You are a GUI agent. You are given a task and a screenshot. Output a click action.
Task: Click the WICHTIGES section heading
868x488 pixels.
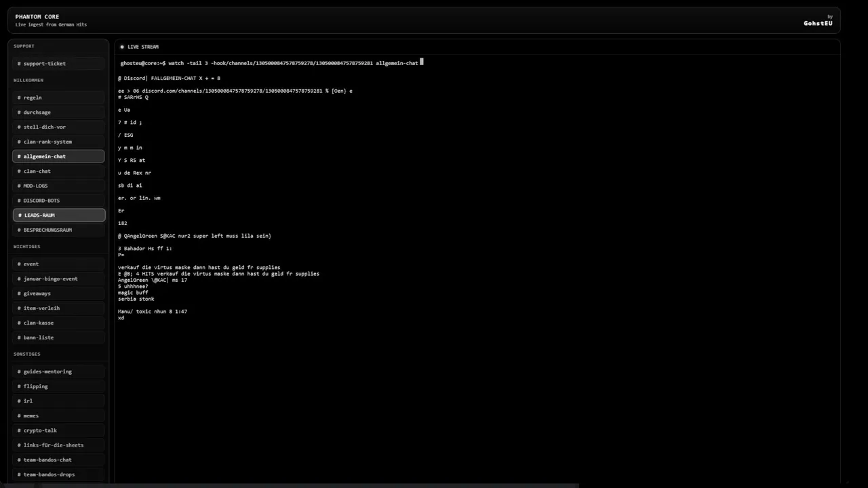pyautogui.click(x=27, y=247)
